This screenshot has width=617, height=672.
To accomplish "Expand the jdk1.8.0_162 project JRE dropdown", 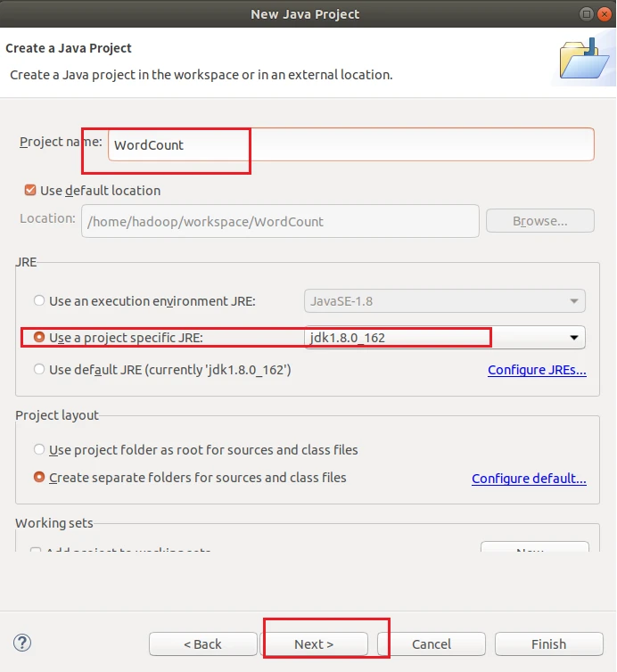I will (x=445, y=338).
